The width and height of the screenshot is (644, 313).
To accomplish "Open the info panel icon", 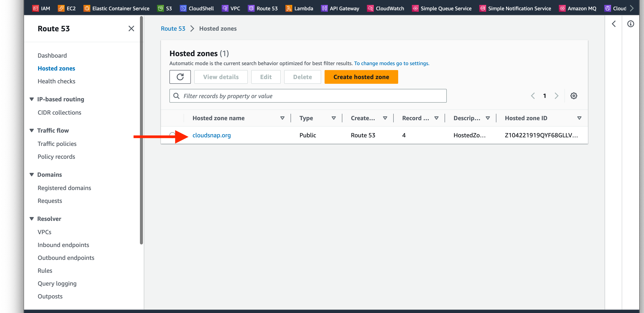I will (631, 24).
